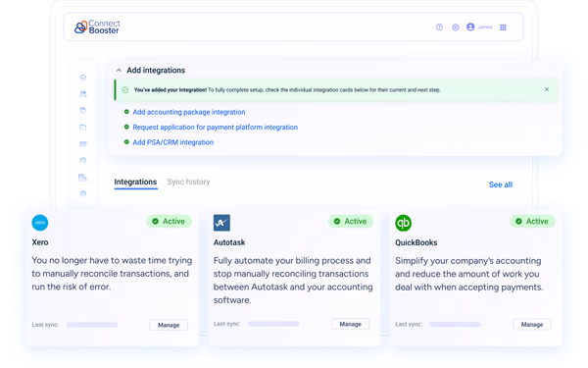Open the document icon in the sidebar
Screen dimensions: 588x368
[x=83, y=110]
